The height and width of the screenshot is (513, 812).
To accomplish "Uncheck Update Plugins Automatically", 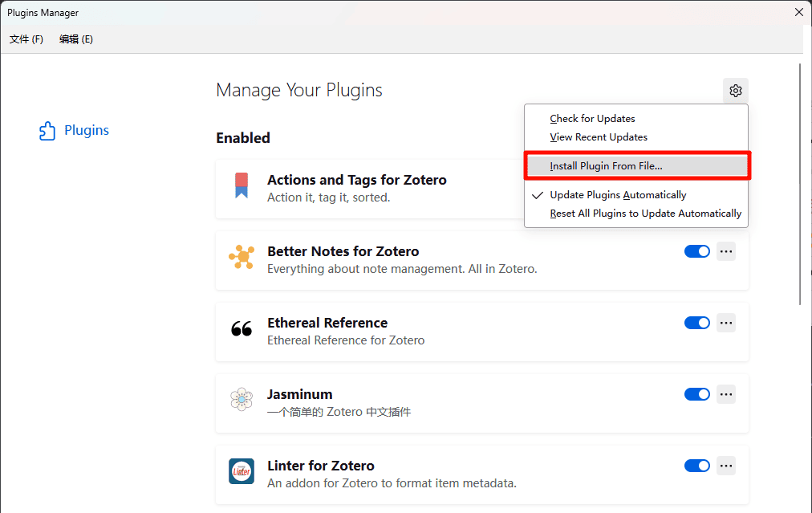I will click(x=618, y=195).
